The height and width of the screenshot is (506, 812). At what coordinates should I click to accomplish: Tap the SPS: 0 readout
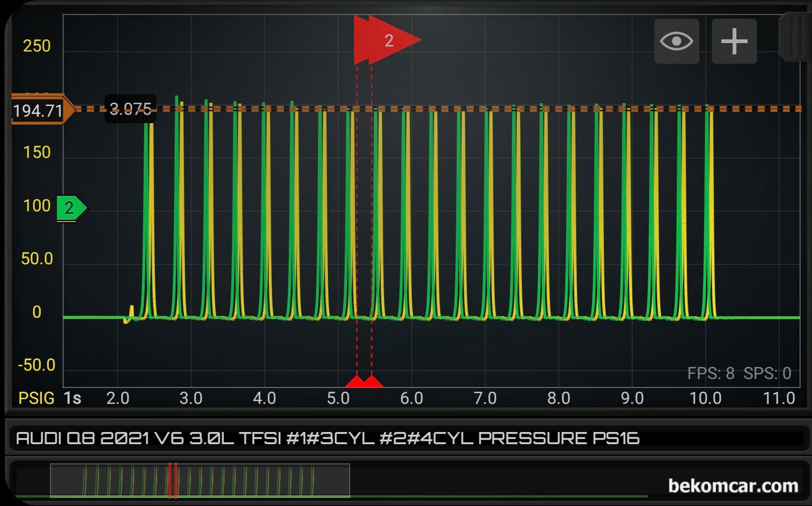pyautogui.click(x=767, y=374)
